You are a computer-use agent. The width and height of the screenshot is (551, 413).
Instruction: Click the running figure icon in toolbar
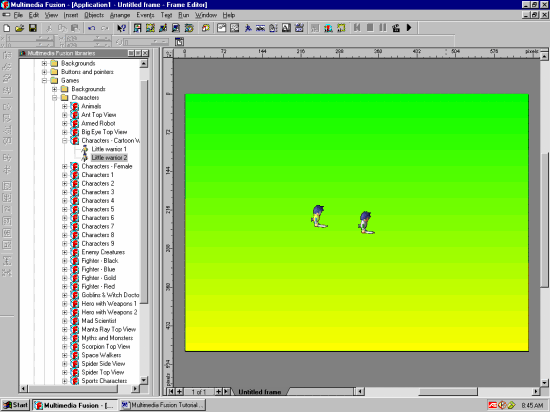[248, 28]
